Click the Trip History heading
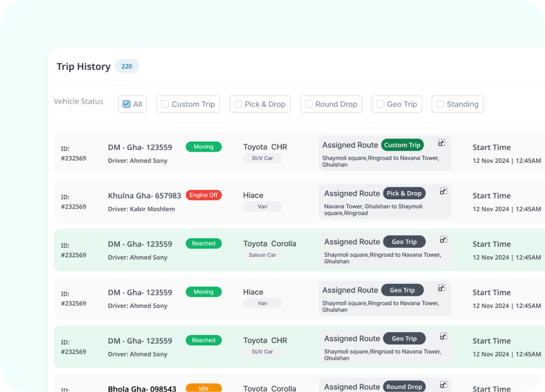Screen dimensions: 545x392 coord(84,67)
